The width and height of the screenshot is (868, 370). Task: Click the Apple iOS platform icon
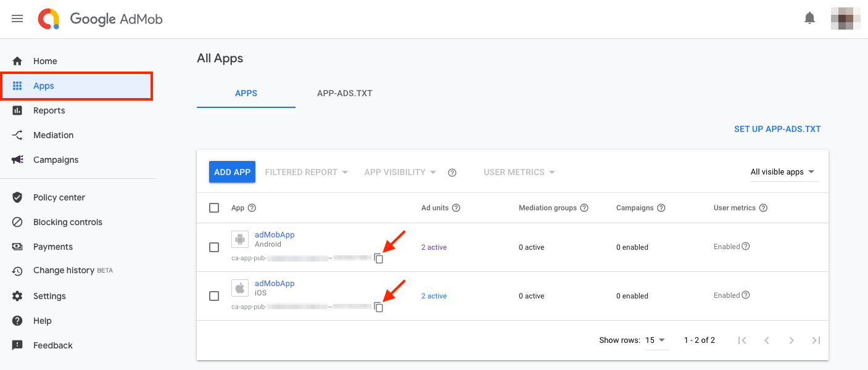point(240,288)
